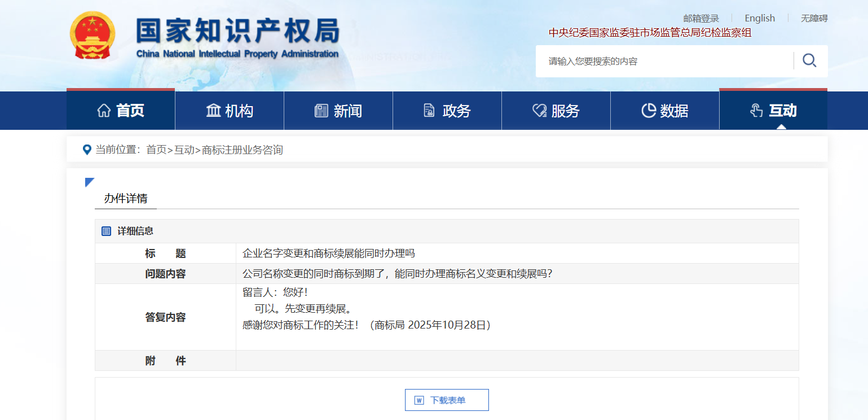This screenshot has width=868, height=420.
Task: Click the heart icon beside 服务
Action: pyautogui.click(x=540, y=111)
